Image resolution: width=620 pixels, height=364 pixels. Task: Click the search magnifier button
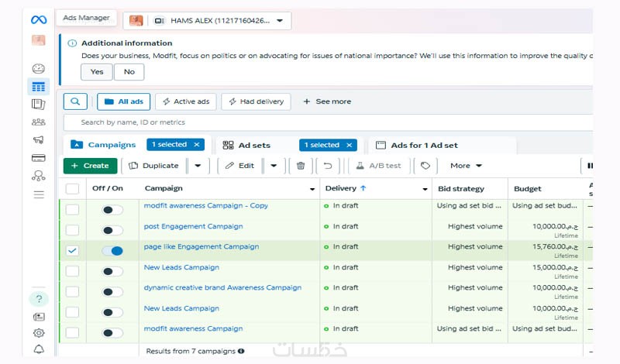coord(75,101)
